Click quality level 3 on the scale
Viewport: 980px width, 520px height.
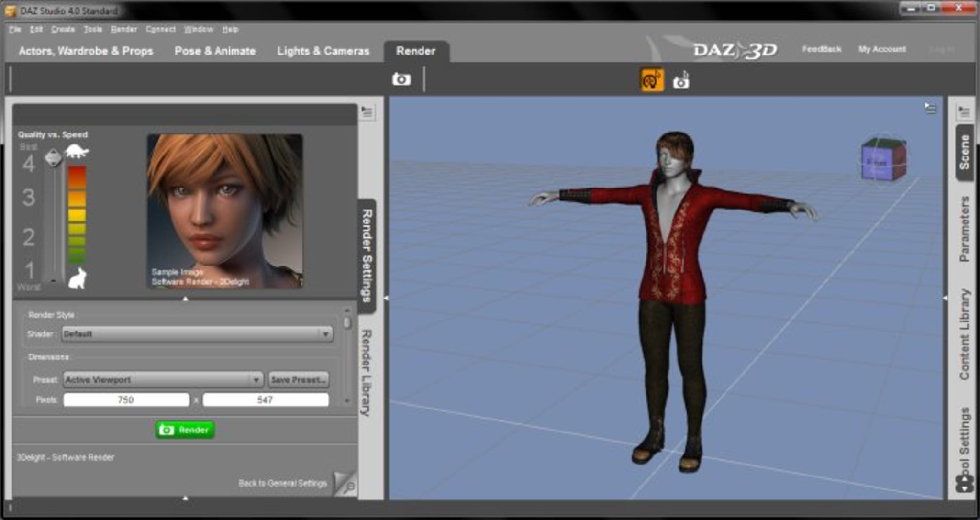[29, 197]
